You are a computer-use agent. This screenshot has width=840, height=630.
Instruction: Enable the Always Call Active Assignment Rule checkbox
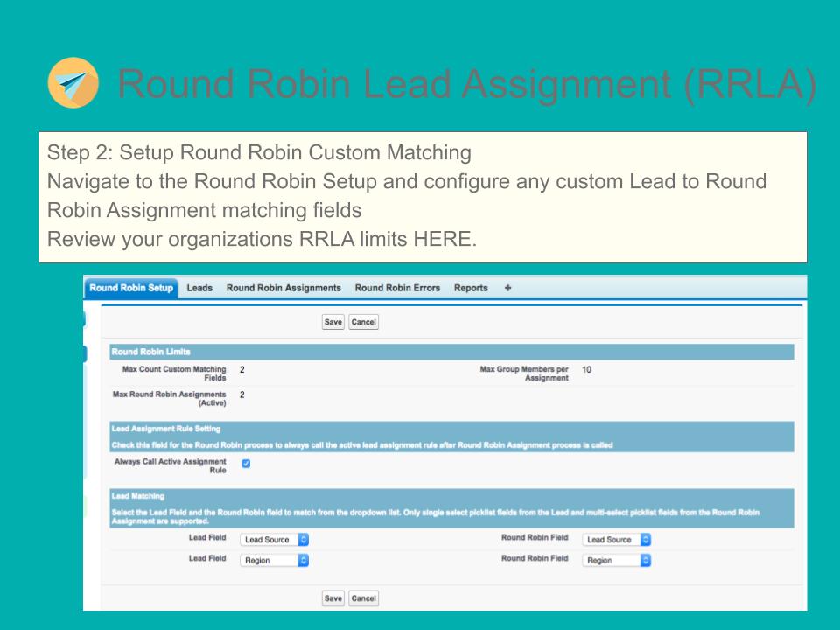[246, 463]
